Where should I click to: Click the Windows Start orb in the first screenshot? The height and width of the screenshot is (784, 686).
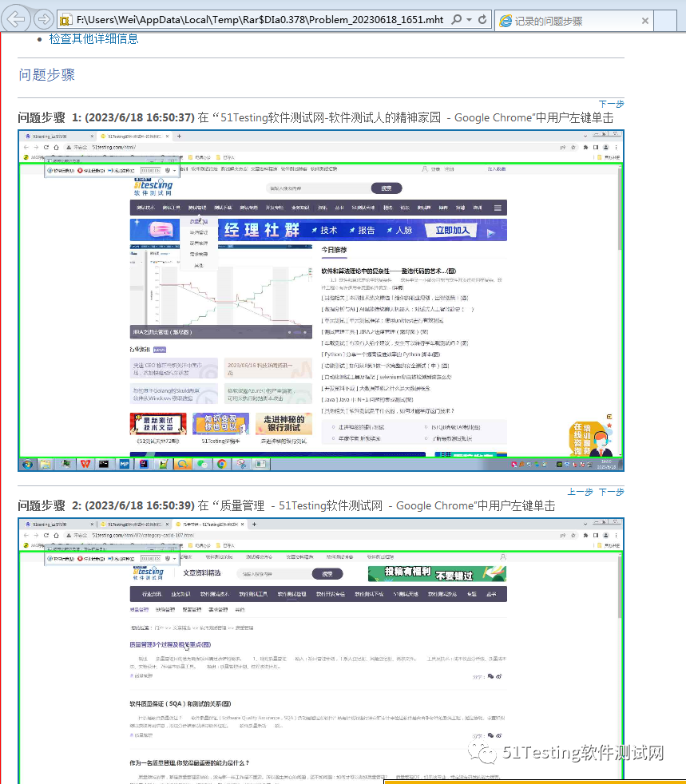[x=27, y=464]
